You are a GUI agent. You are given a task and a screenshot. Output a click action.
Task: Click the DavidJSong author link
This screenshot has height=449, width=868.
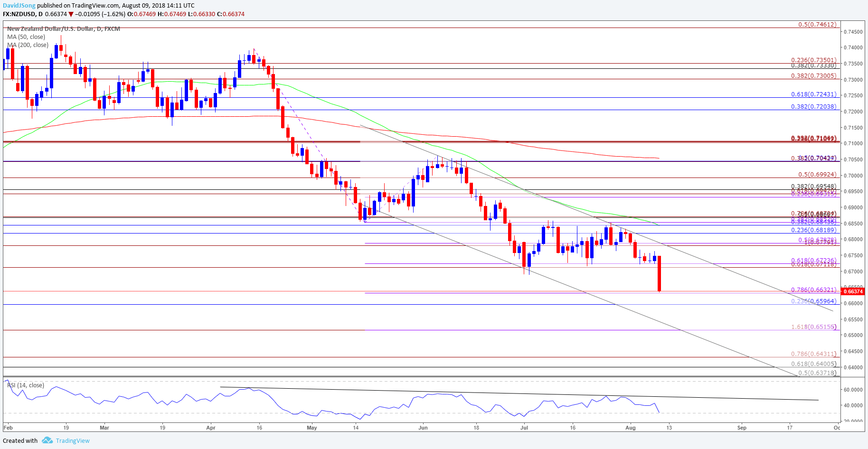click(19, 5)
